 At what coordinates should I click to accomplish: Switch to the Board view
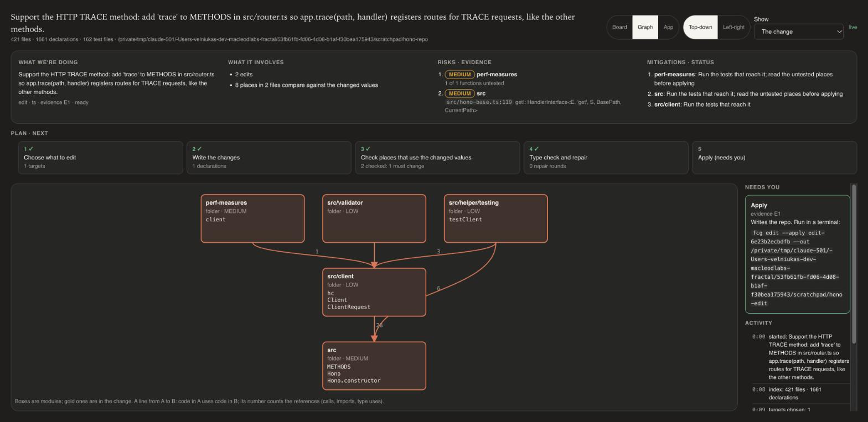(619, 27)
